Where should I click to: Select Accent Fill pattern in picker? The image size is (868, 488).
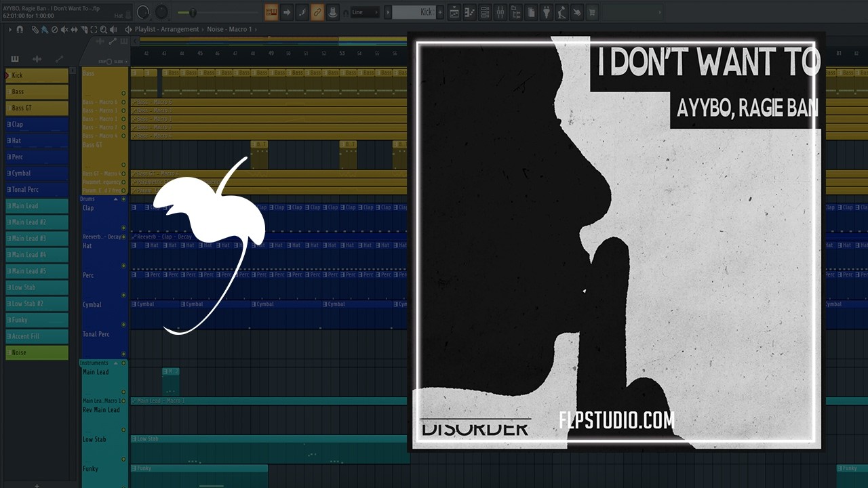coord(37,335)
